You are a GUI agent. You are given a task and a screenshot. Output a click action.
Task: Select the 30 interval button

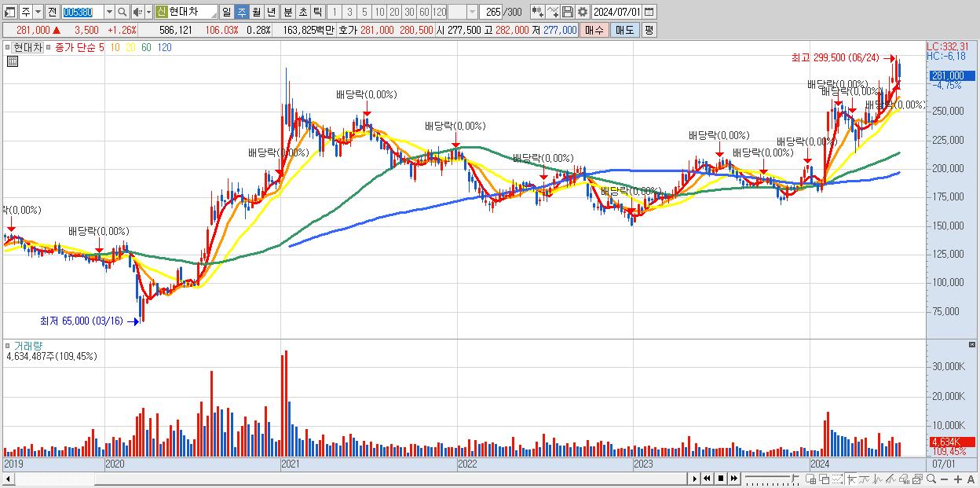point(409,12)
